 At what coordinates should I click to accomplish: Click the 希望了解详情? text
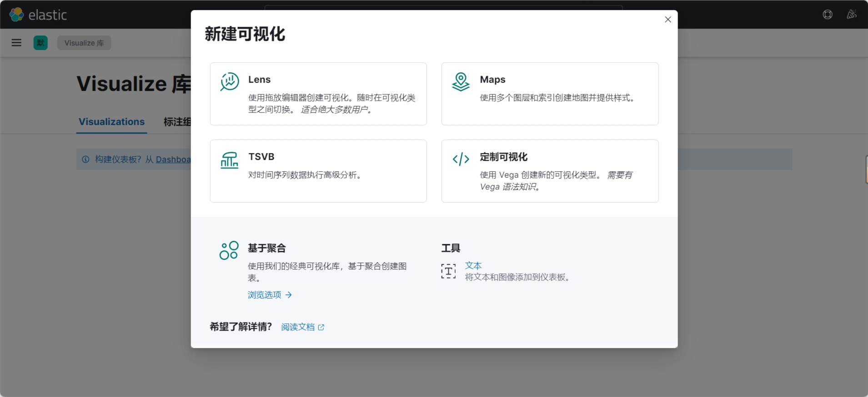[241, 327]
